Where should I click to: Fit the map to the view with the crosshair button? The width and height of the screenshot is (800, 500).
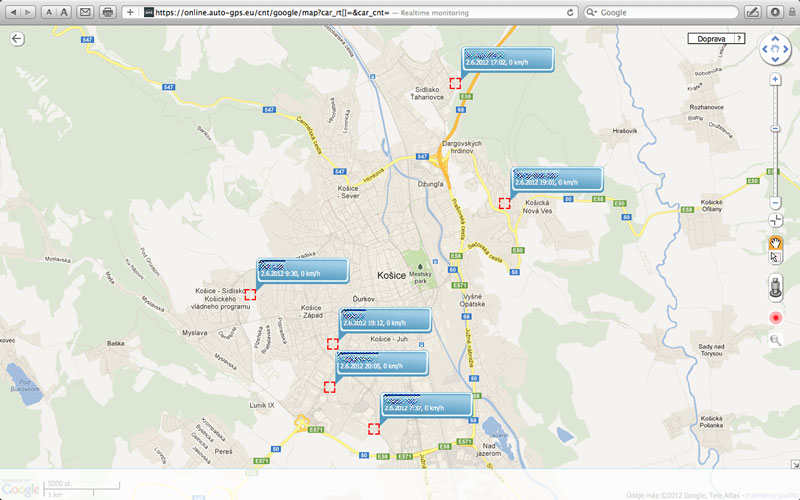click(775, 220)
